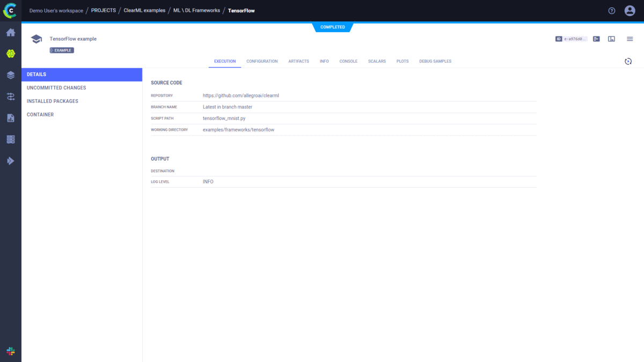Navigate to PROJECTS in the breadcrumb
The height and width of the screenshot is (362, 644).
coord(104,10)
